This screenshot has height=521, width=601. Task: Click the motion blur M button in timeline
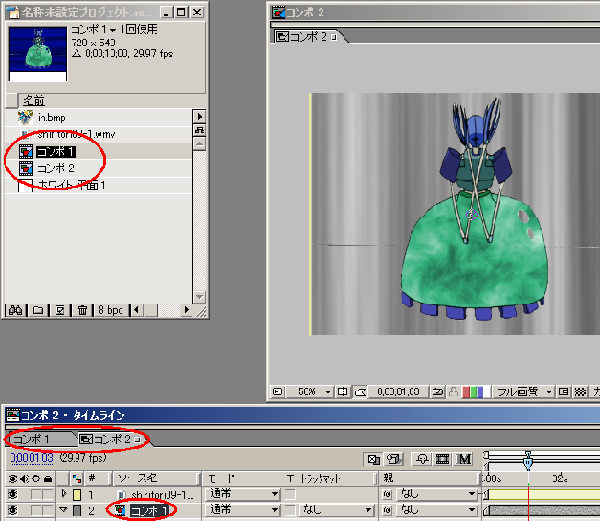coord(464,459)
